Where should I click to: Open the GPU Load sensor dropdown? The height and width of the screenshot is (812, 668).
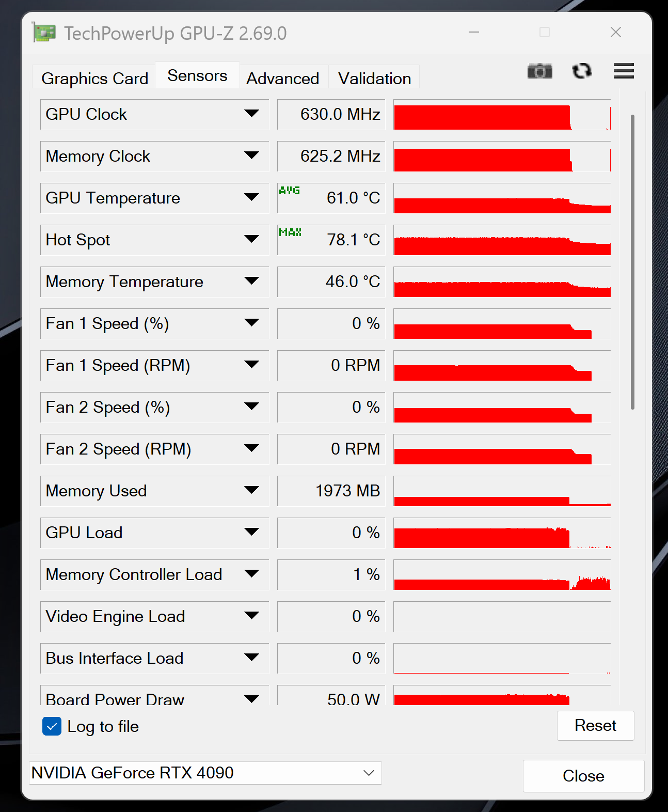pos(251,532)
